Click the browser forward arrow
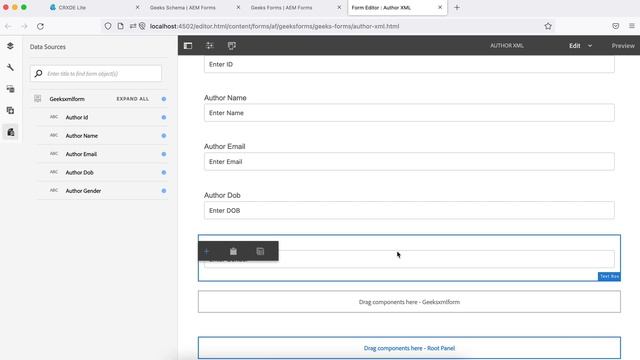Image resolution: width=640 pixels, height=360 pixels. coord(24,26)
